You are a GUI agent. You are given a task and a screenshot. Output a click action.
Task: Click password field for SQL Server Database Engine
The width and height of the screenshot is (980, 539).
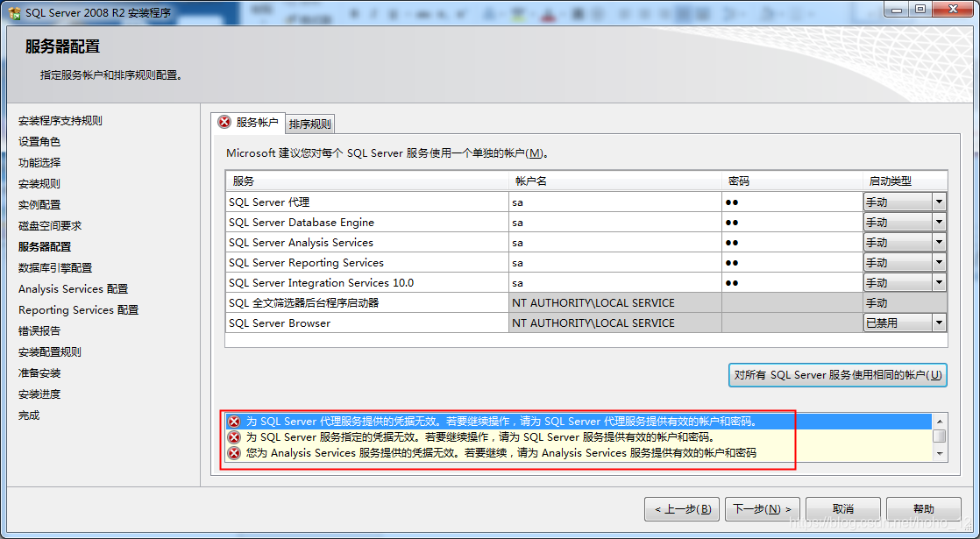coord(792,222)
